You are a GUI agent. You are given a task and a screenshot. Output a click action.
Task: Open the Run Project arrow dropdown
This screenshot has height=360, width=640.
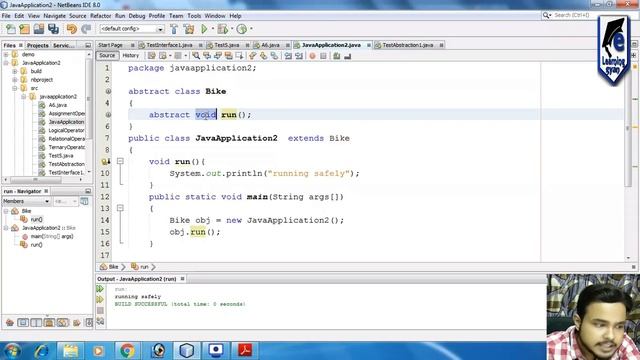coord(212,29)
